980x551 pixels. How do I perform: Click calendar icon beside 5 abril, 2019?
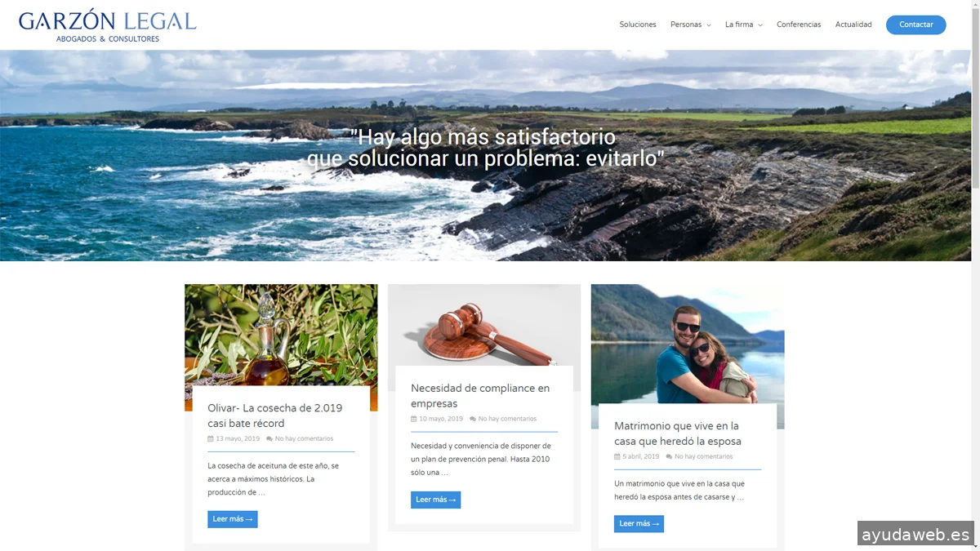coord(617,457)
